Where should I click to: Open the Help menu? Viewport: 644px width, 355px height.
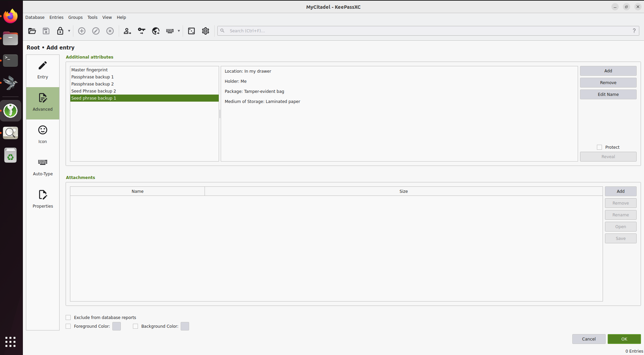coord(121,17)
